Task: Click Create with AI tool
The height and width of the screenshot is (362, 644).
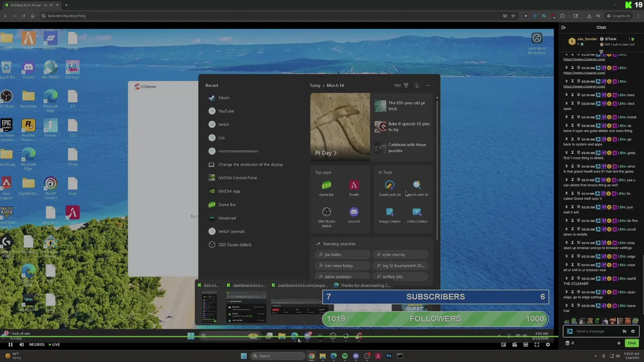Action: click(390, 189)
